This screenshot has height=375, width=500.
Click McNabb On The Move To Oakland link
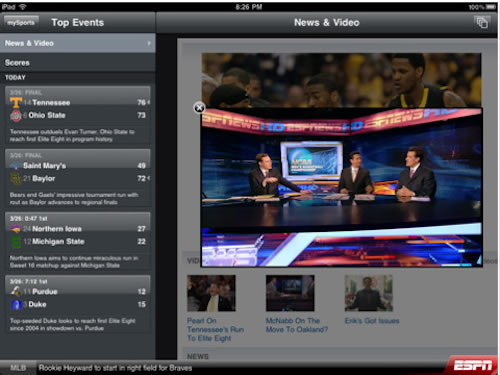pyautogui.click(x=297, y=325)
